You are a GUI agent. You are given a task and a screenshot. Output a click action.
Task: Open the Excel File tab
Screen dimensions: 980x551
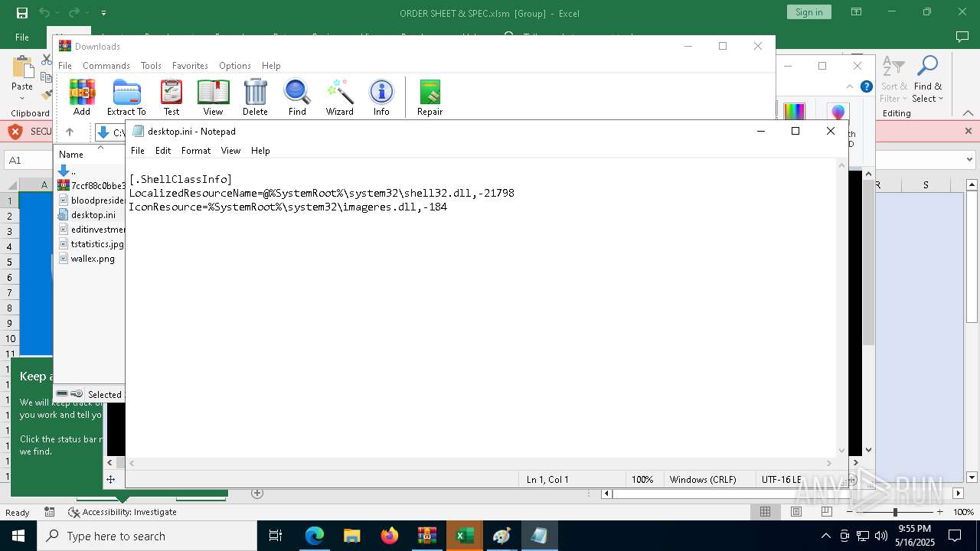pyautogui.click(x=22, y=37)
